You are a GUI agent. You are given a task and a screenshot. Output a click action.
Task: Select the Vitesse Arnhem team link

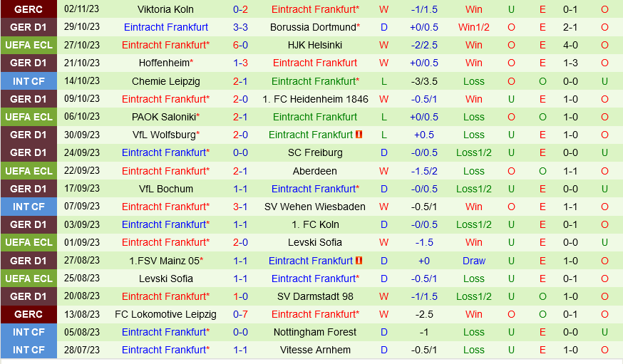[315, 350]
